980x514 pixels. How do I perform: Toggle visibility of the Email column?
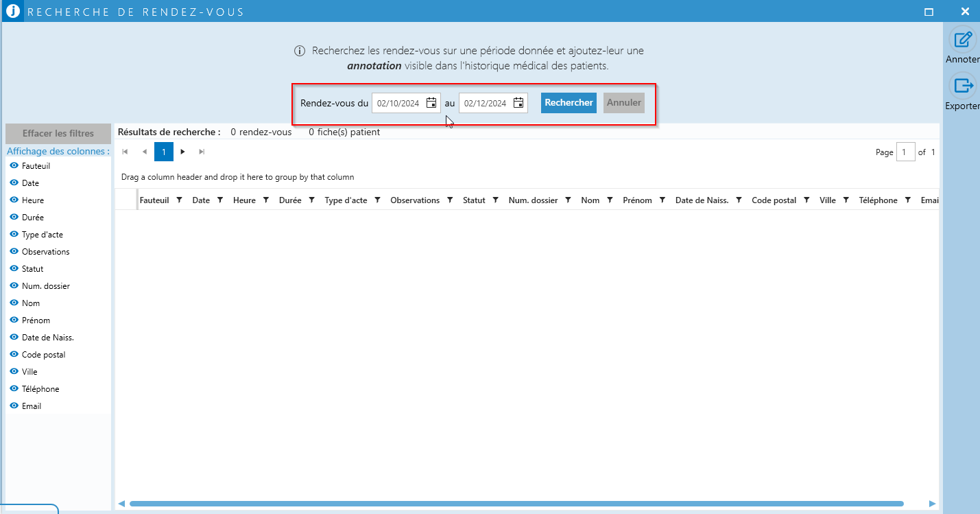pyautogui.click(x=14, y=406)
